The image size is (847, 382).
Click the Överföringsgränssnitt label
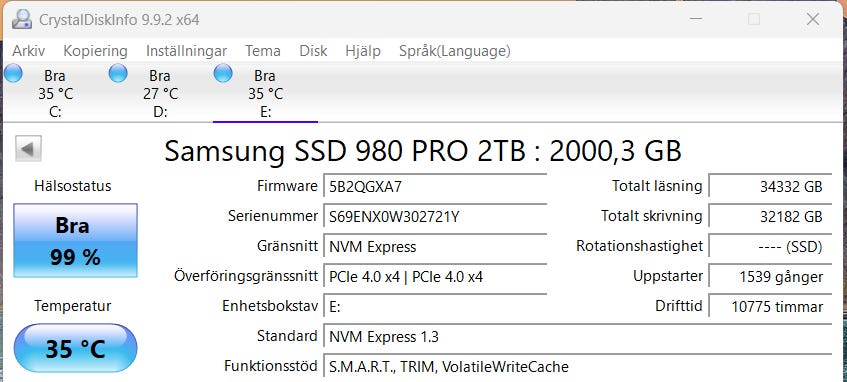click(246, 276)
